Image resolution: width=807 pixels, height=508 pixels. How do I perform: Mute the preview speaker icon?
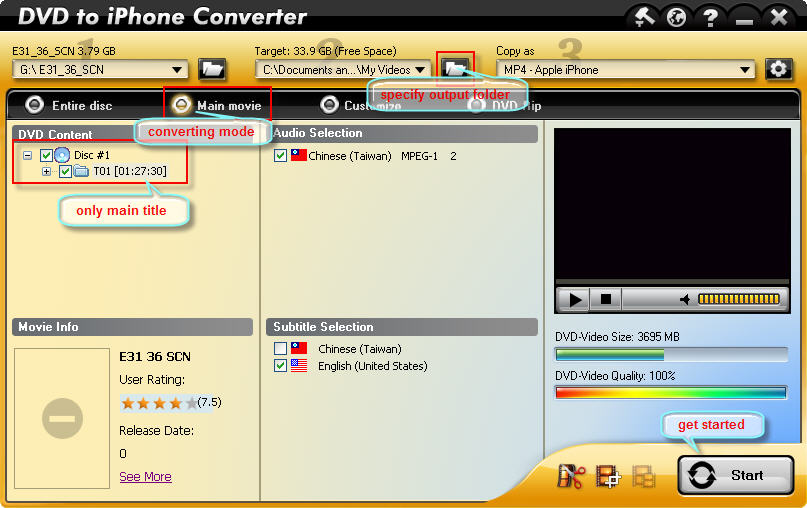pos(685,299)
